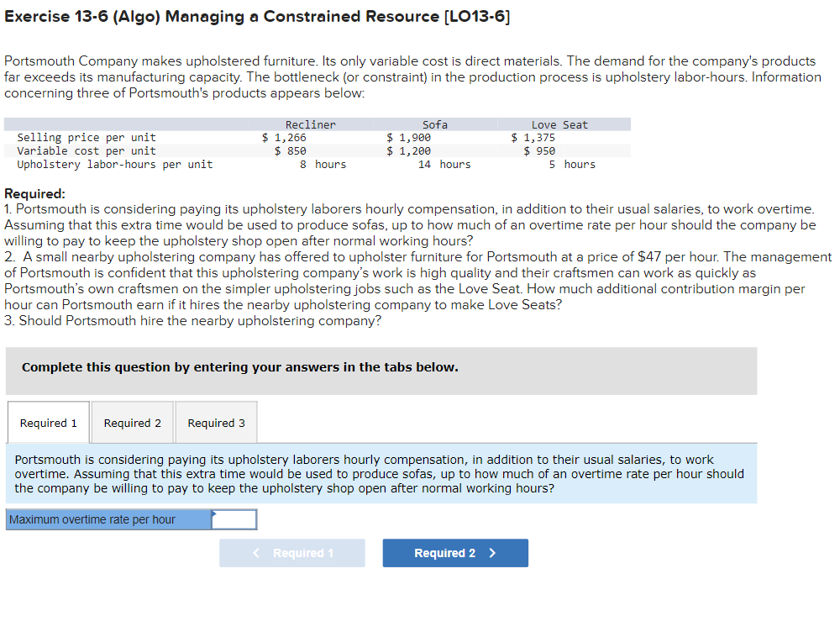Click the Required 1 back button
The height and width of the screenshot is (637, 840).
click(291, 553)
